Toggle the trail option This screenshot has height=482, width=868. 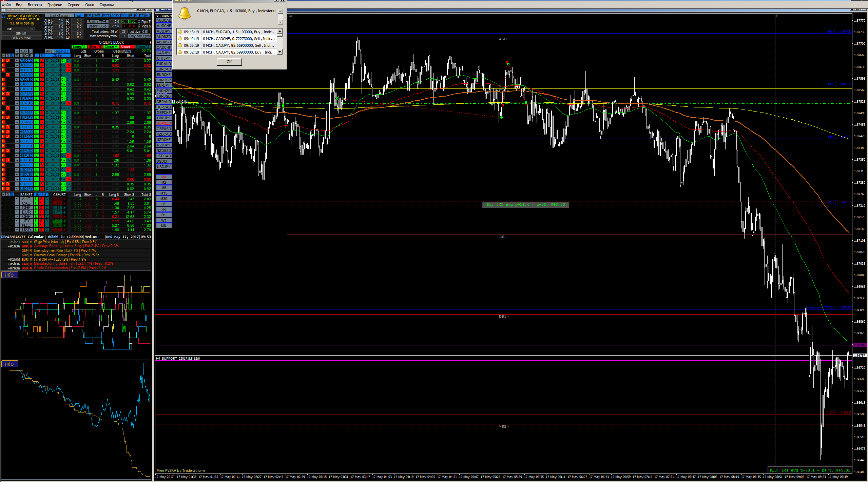coord(79,16)
